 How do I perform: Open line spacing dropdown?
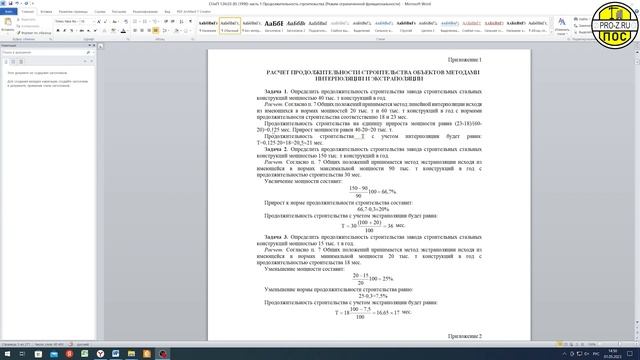(x=165, y=30)
